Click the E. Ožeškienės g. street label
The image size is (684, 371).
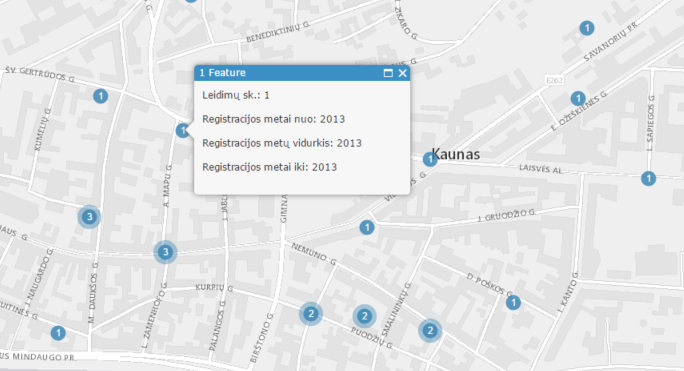579,111
